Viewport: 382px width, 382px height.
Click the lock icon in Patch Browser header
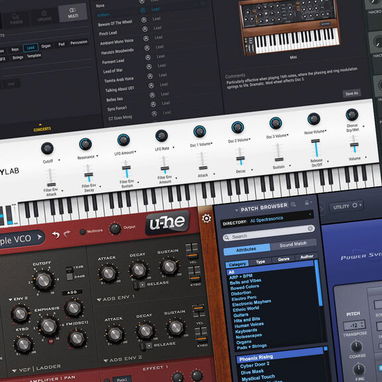click(307, 202)
